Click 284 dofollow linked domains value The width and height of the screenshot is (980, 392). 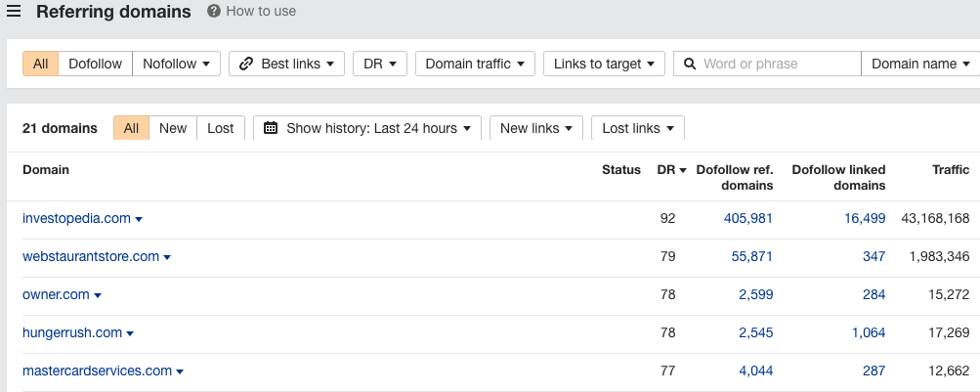click(874, 294)
